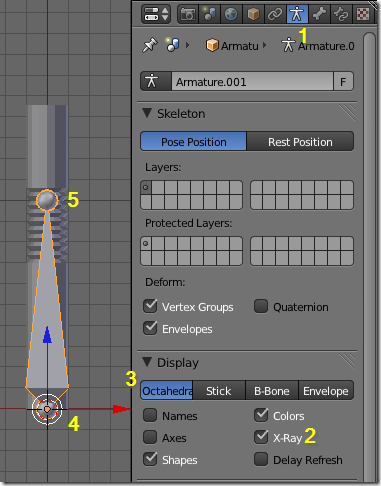The image size is (381, 486).
Task: Click the bone root joint in viewport
Action: tap(47, 409)
